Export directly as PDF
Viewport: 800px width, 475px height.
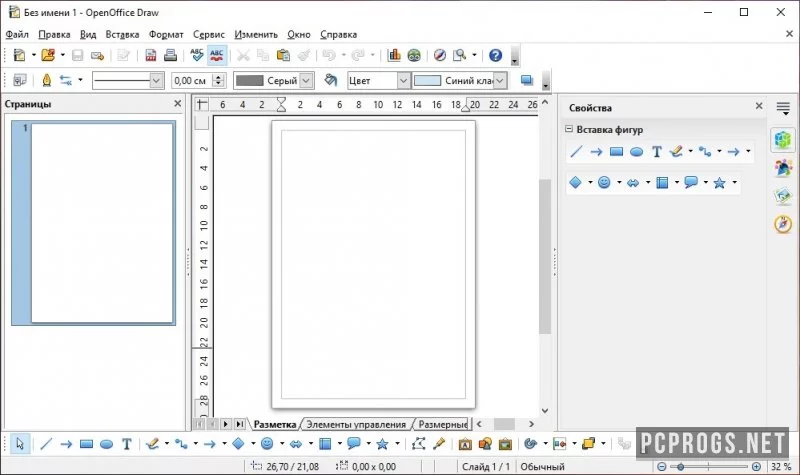click(151, 55)
